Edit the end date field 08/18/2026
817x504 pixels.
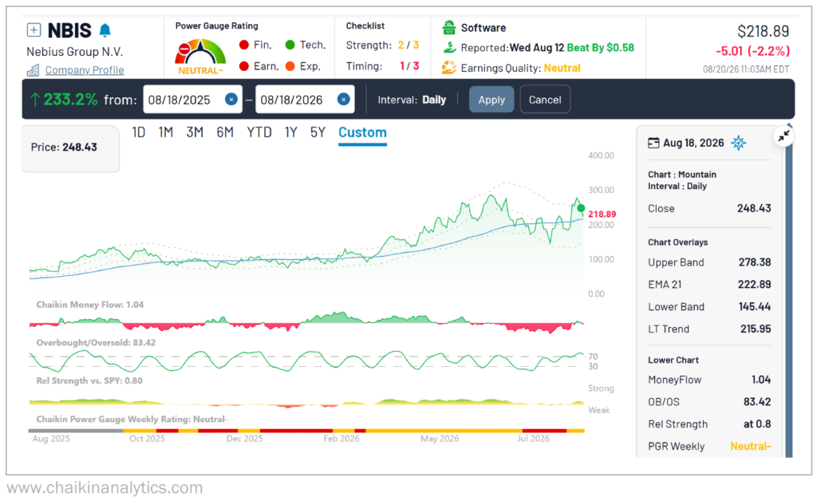305,99
